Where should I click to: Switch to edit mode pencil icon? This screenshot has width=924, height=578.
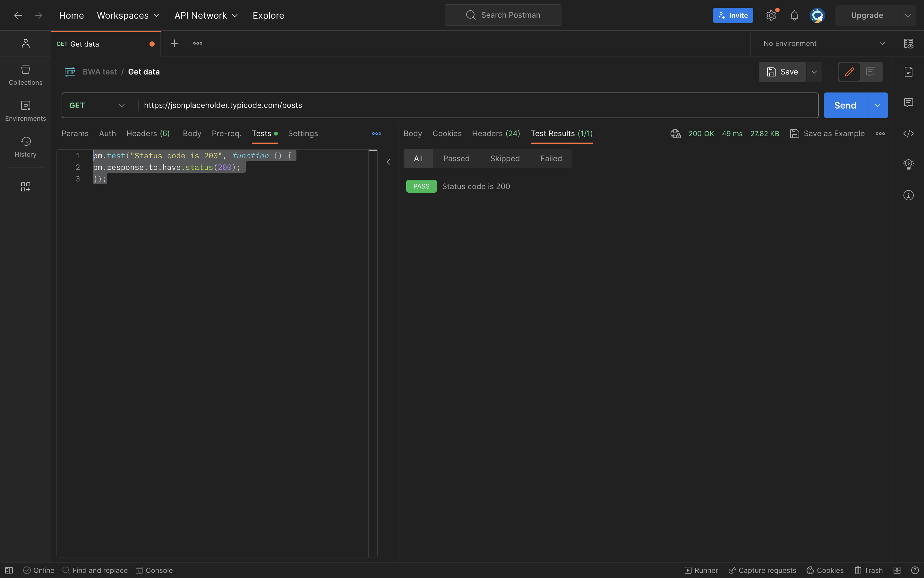(849, 72)
